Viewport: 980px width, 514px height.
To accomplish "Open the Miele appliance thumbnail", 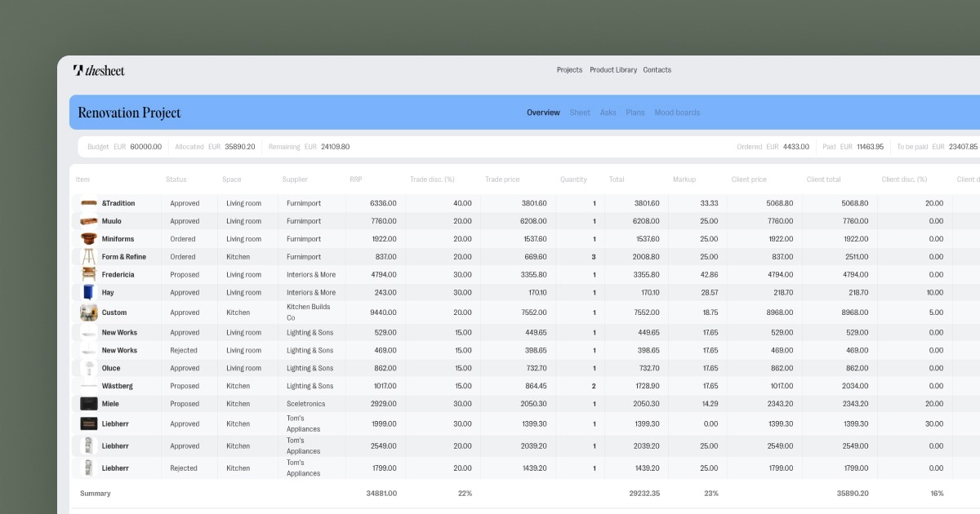I will (89, 404).
